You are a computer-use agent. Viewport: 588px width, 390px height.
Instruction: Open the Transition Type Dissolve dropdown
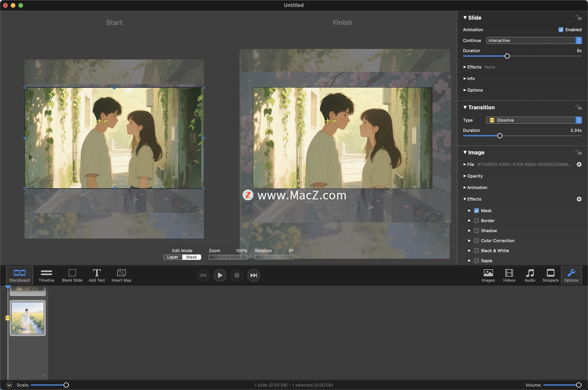click(534, 120)
